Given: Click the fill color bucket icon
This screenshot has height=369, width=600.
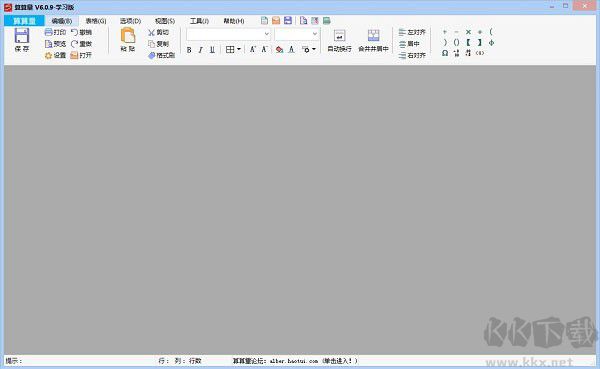Looking at the screenshot, I should tap(279, 49).
